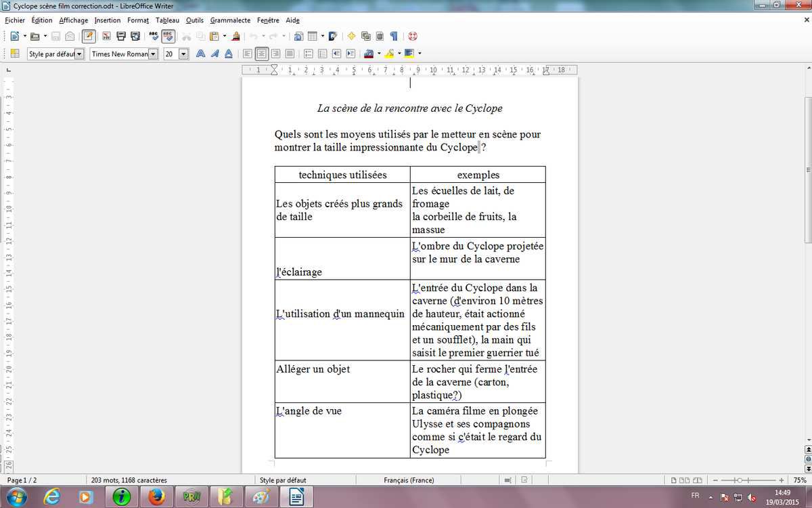Toggle Numbering list on
This screenshot has width=812, height=508.
point(309,54)
